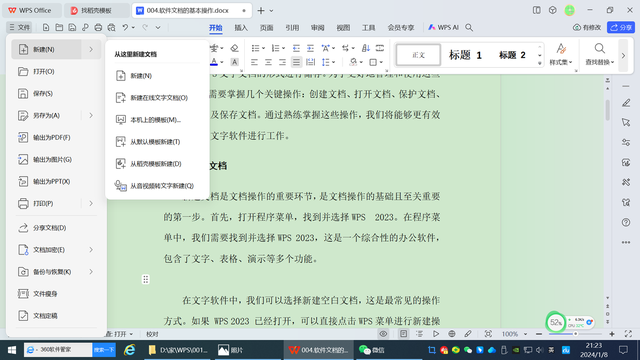Switch to the 审阅 ribbon tab
Image resolution: width=640 pixels, height=360 pixels.
tap(318, 28)
